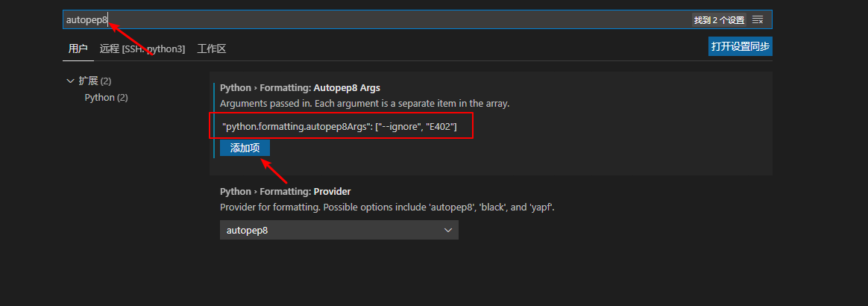Open the Formatting Provider autopep8 combo box
Viewport: 868px width, 306px height.
(339, 230)
